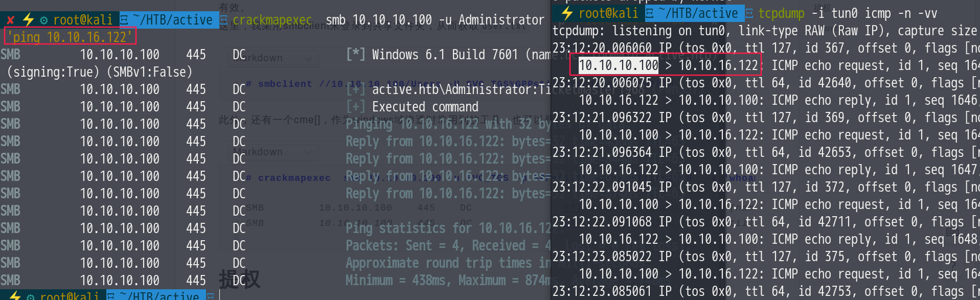The image size is (980, 300).
Task: Place cursor at the bottom-left empty prompt
Action: pyautogui.click(x=220, y=295)
